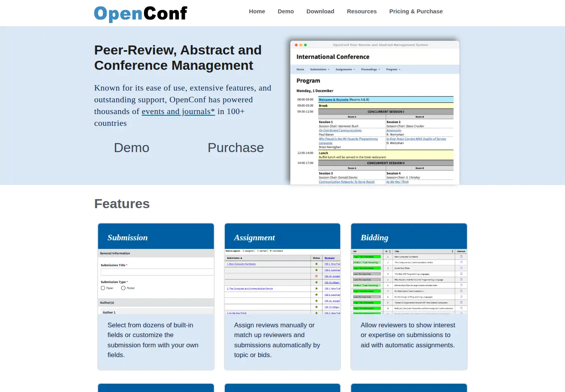This screenshot has width=565, height=392.
Task: Open the International Conference program screenshot
Action: [375, 113]
